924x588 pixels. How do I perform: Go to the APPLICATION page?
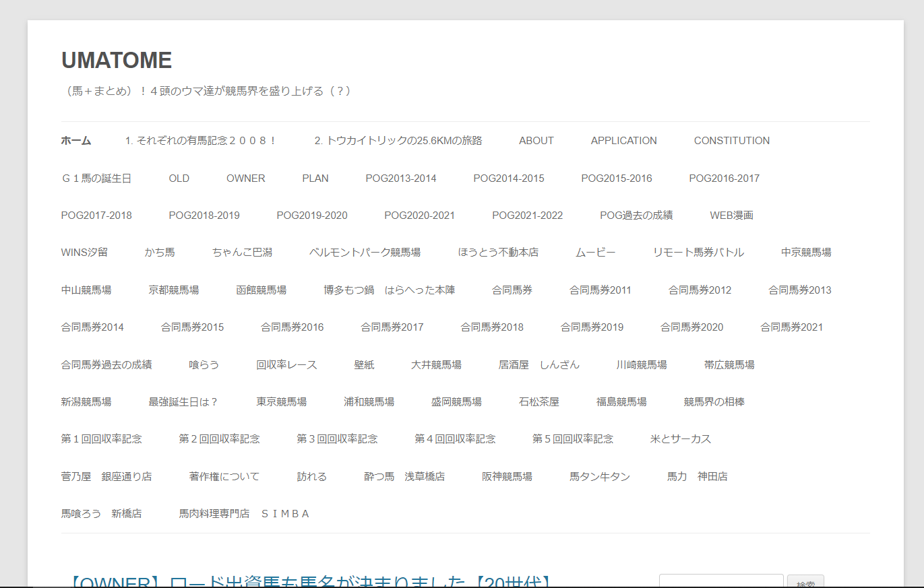(x=623, y=141)
